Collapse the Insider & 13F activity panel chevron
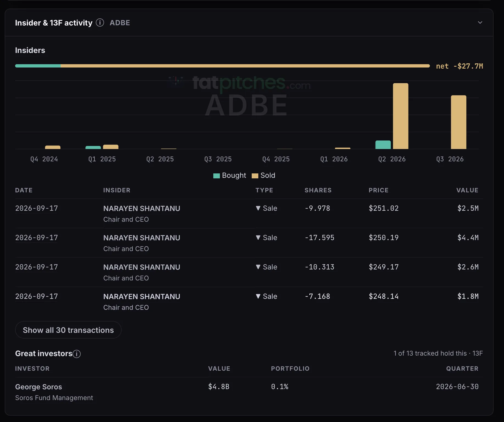 pos(480,22)
